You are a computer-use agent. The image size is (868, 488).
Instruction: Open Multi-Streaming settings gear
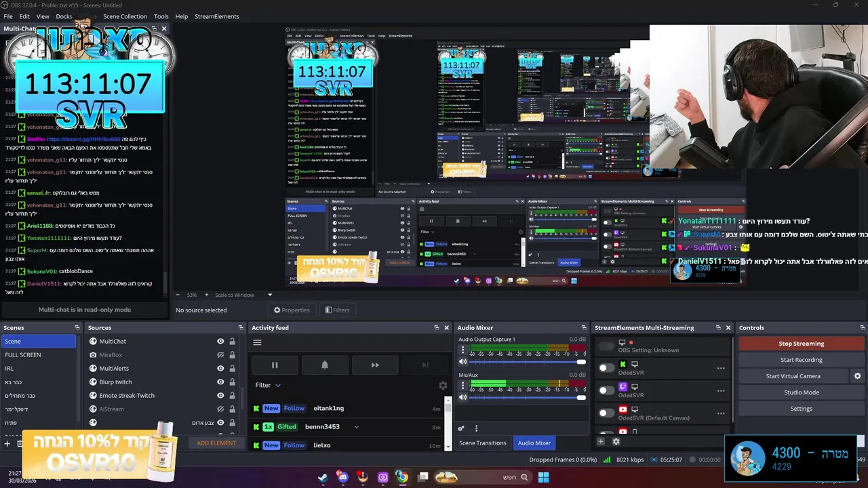pos(616,441)
